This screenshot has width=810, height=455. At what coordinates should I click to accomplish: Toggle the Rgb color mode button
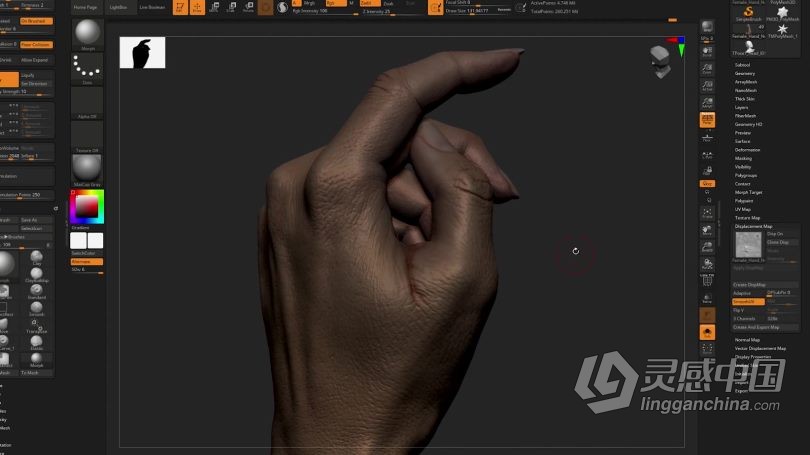coord(336,3)
